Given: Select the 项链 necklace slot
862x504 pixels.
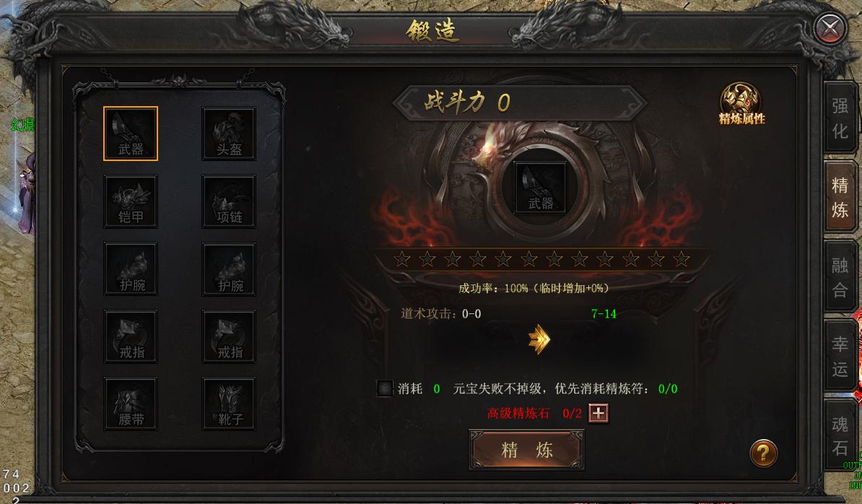Looking at the screenshot, I should click(229, 201).
